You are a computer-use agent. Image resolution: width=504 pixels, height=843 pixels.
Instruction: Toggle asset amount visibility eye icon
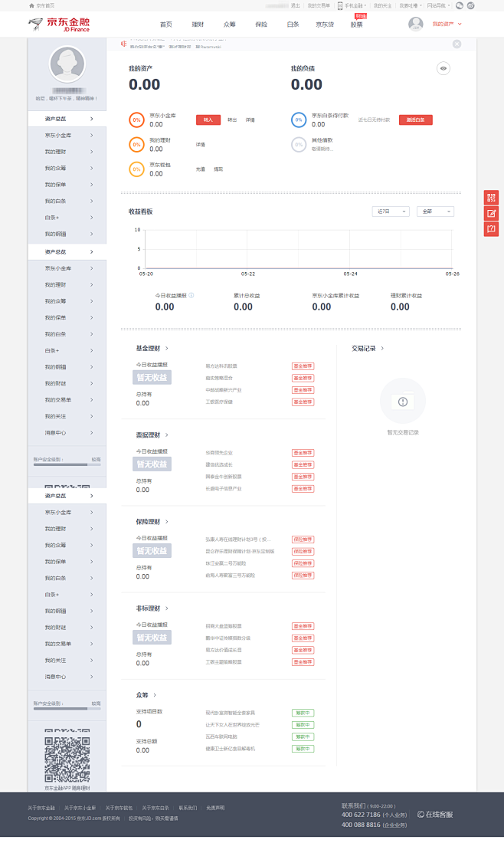tap(443, 68)
